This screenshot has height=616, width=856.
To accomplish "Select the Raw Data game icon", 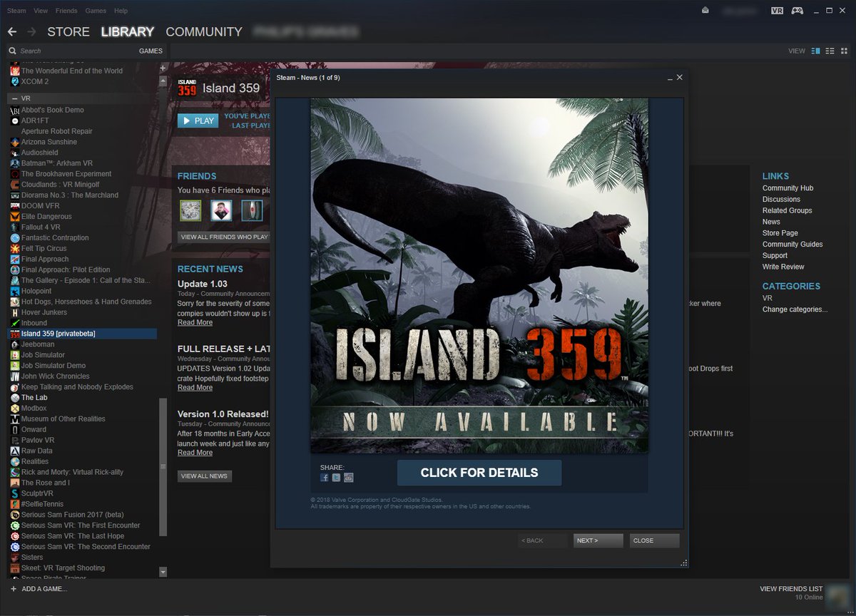I will click(x=15, y=451).
